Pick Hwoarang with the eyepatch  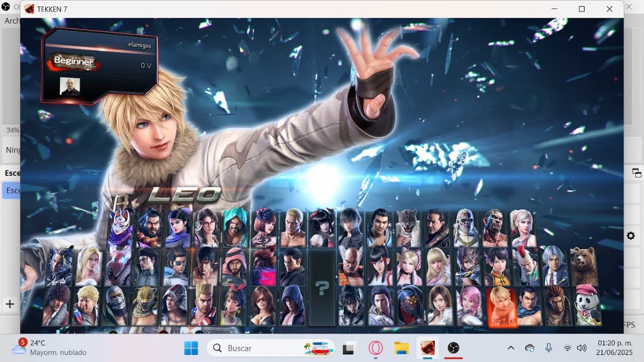click(x=177, y=266)
